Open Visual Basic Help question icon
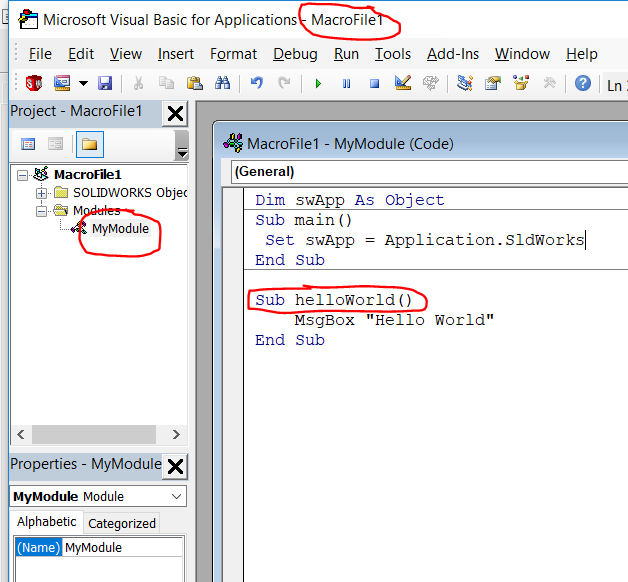Screen dimensions: 628x582 [x=583, y=83]
